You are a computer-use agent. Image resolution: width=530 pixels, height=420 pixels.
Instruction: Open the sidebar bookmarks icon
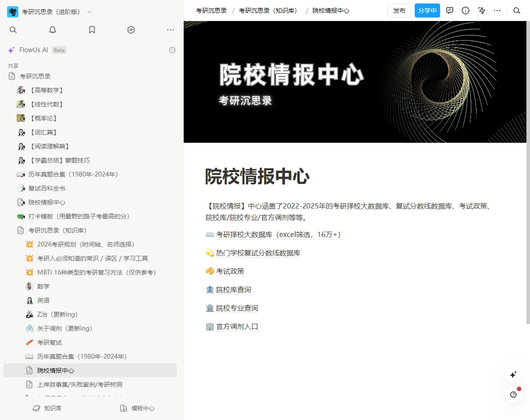(x=92, y=30)
